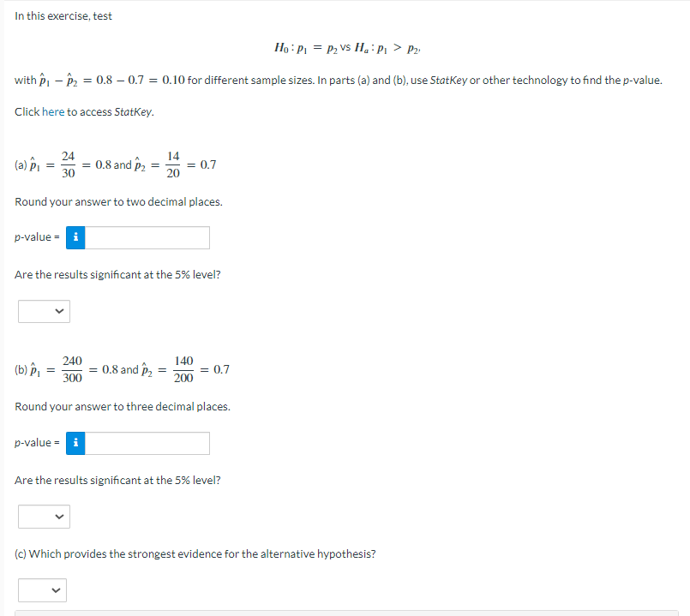
Task: Click the blue "i" icon beside part (a) p-value
Action: point(75,237)
